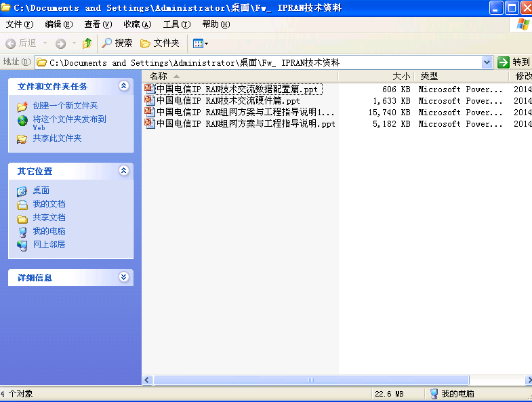Click PowerPoint icon of 5,182 KB file
The image size is (532, 402).
tap(150, 124)
